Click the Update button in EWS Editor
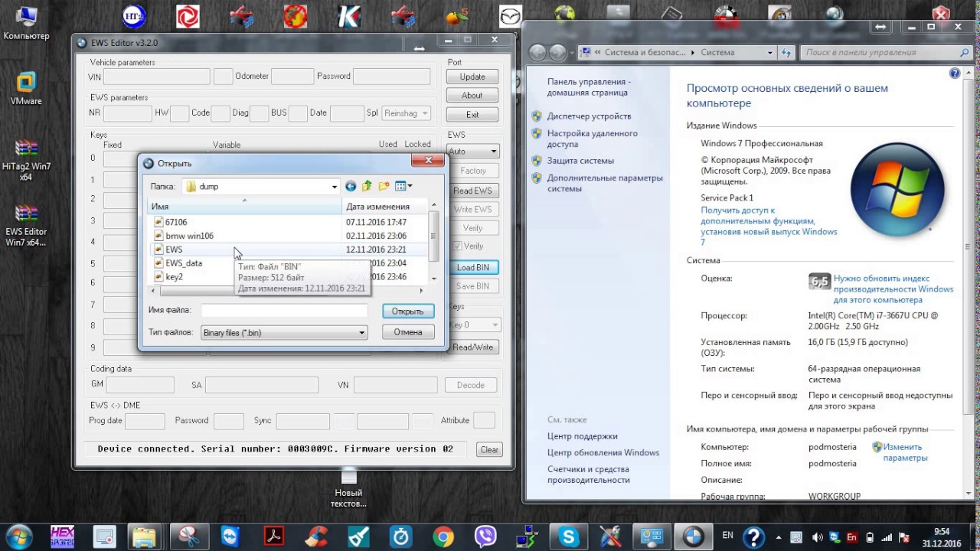Screen dimensions: 980x551 472,77
